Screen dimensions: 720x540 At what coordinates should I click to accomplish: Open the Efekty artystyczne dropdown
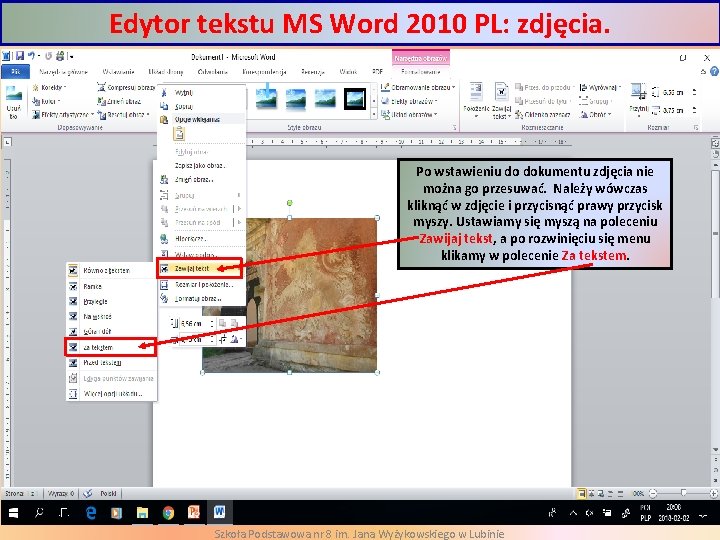coord(63,115)
